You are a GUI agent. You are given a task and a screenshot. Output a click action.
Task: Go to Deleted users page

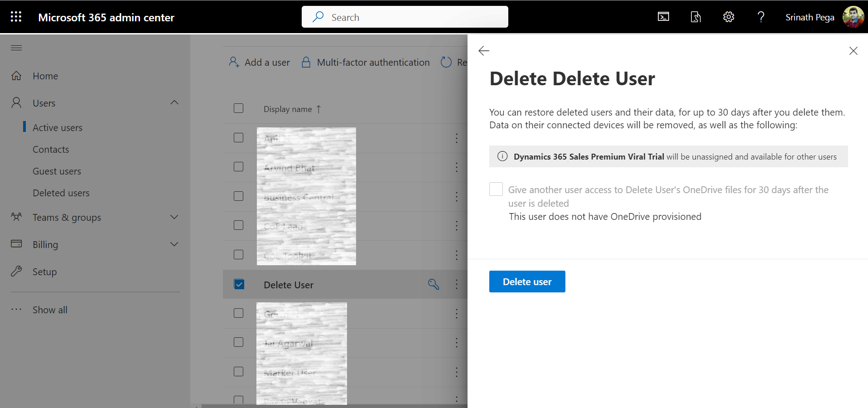tap(61, 193)
